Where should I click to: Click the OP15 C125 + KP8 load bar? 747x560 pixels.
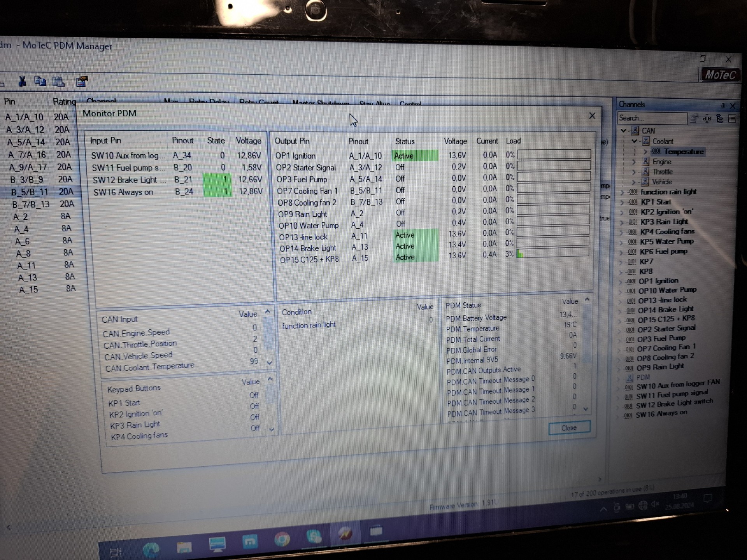tap(552, 253)
